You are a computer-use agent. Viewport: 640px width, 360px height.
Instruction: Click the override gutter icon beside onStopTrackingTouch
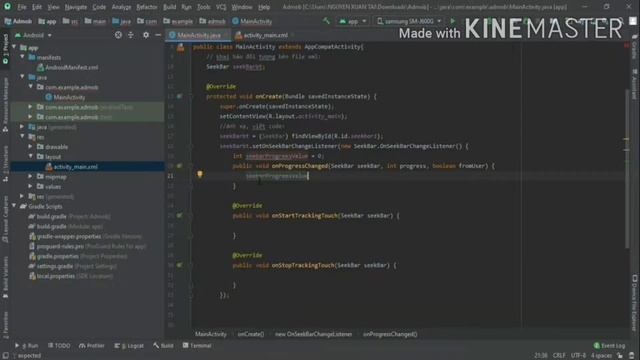pyautogui.click(x=180, y=265)
